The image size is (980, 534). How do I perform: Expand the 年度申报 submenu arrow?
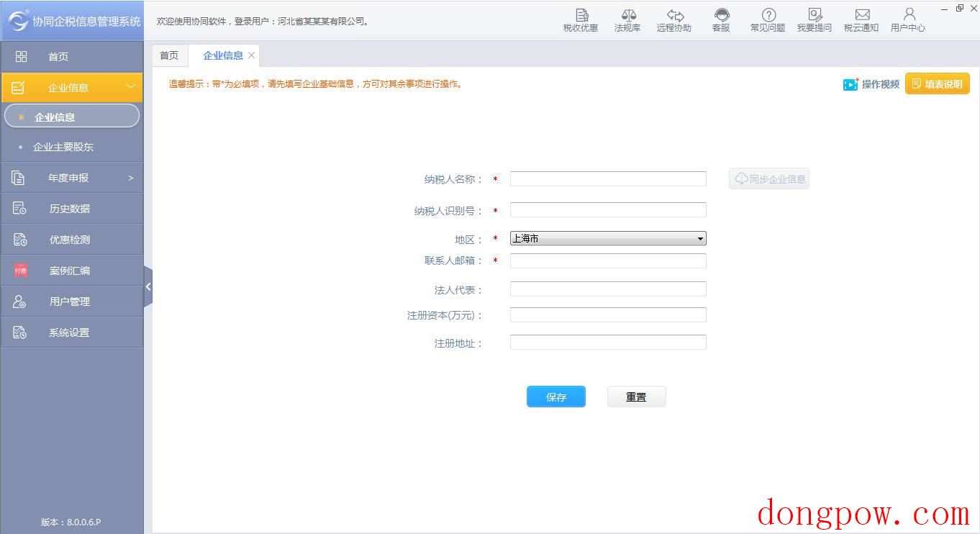[131, 178]
